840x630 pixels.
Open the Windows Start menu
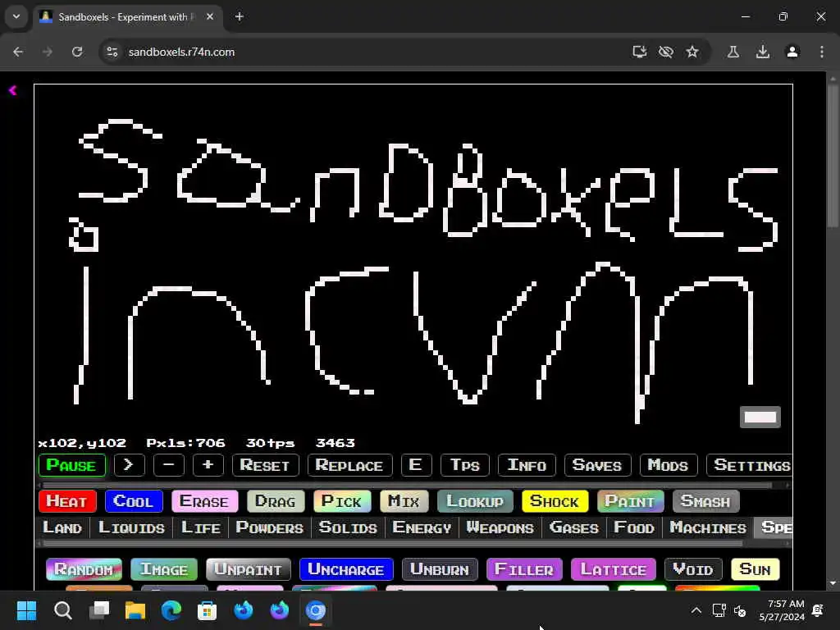coord(26,610)
